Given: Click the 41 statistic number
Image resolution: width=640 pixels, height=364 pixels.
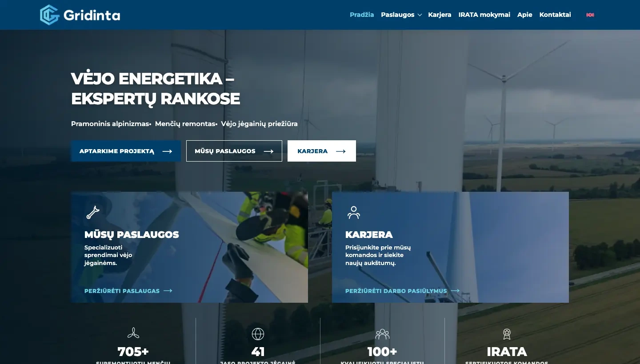Looking at the screenshot, I should point(258,352).
